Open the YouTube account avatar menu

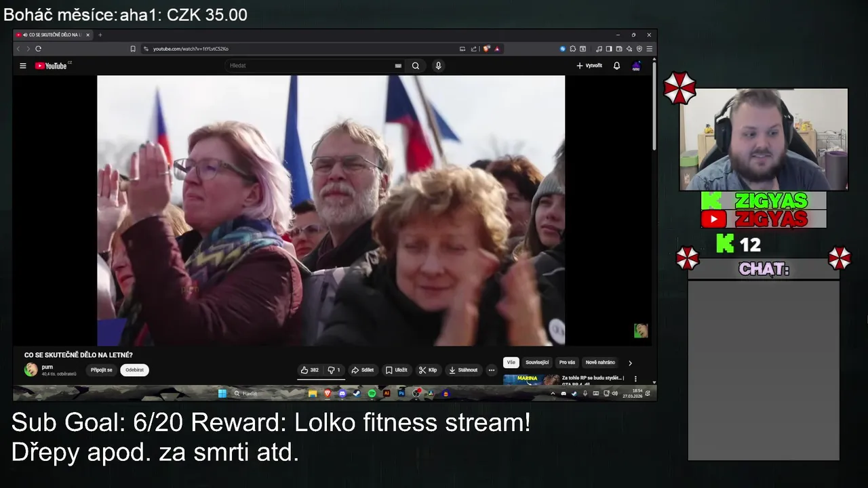point(636,66)
